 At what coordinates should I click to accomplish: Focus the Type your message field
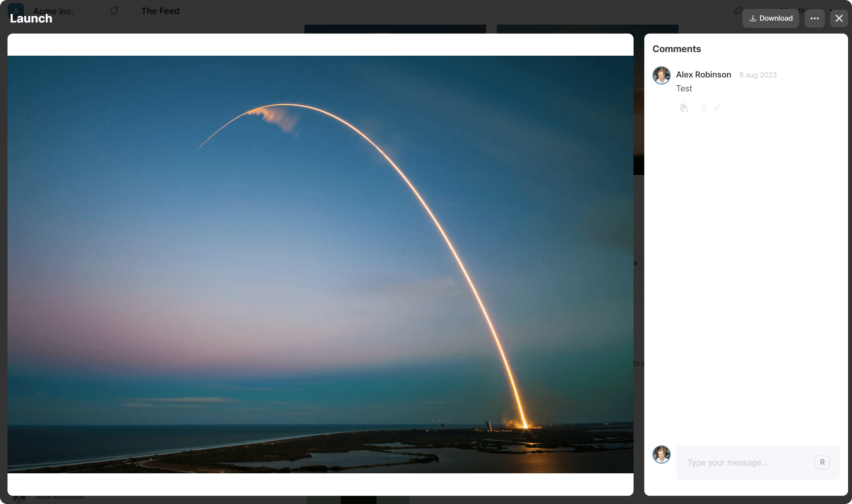746,463
